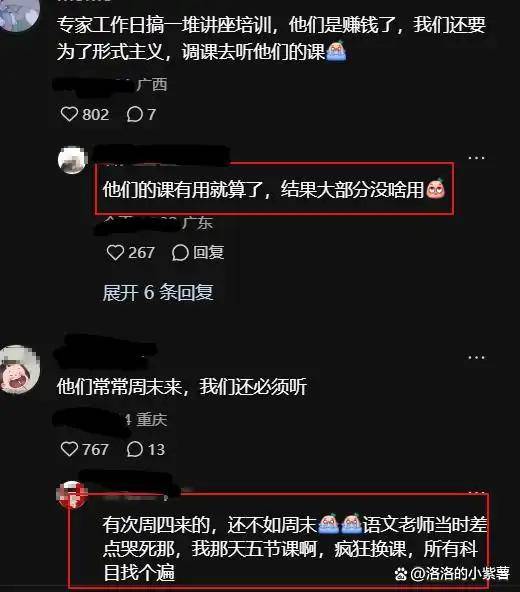
Task: Open the 7 replies comment bubble
Action: click(134, 114)
